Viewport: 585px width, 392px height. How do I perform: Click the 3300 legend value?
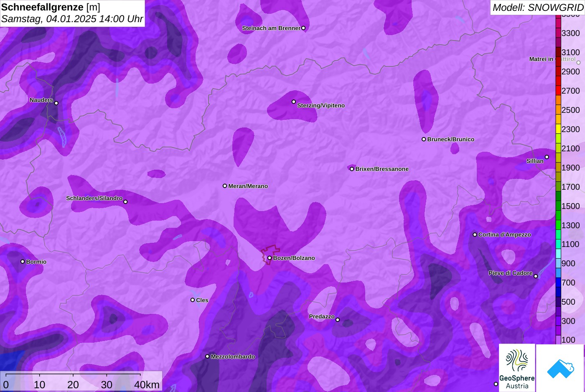pos(571,33)
